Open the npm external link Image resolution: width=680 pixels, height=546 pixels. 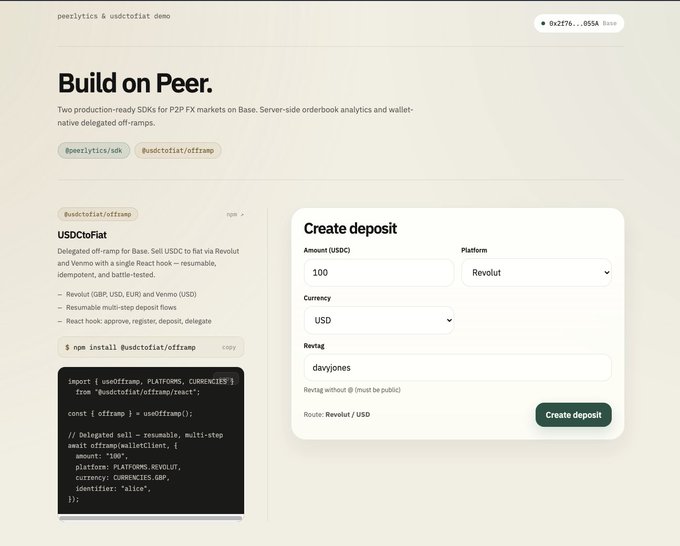coord(235,214)
